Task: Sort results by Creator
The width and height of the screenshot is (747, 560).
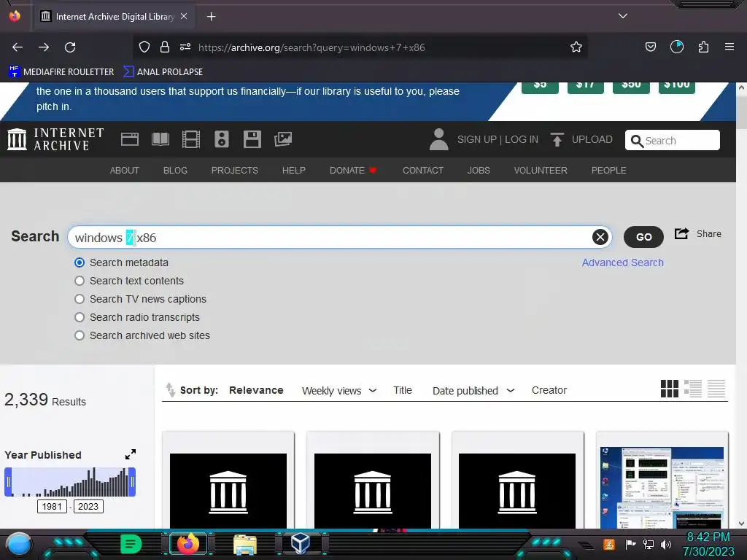Action: point(549,390)
